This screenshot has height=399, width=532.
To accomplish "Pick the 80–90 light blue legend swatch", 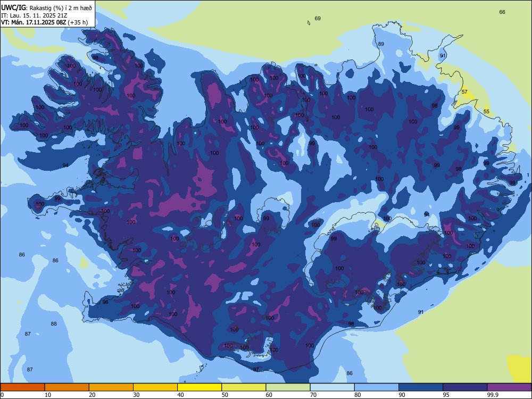I will (377, 387).
